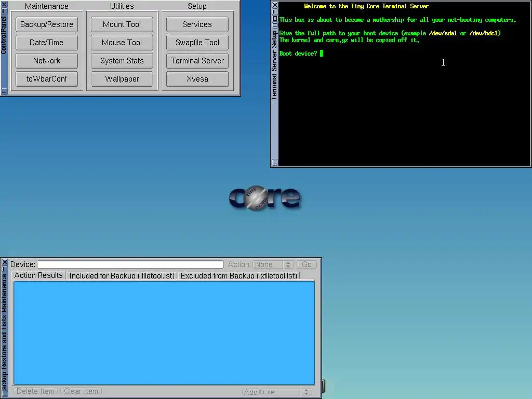
Task: Minimize the Terminal Server Setup window
Action: click(x=275, y=12)
